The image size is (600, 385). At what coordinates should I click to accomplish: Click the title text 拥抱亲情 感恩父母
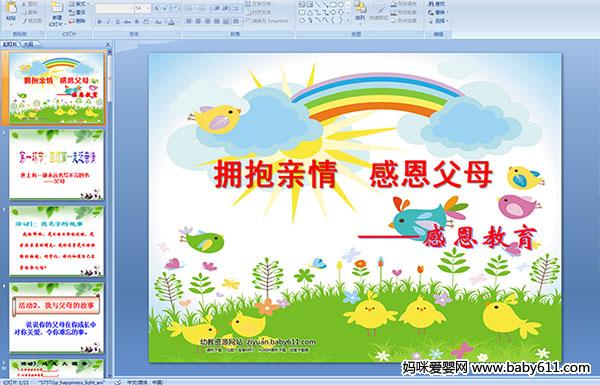click(x=353, y=175)
